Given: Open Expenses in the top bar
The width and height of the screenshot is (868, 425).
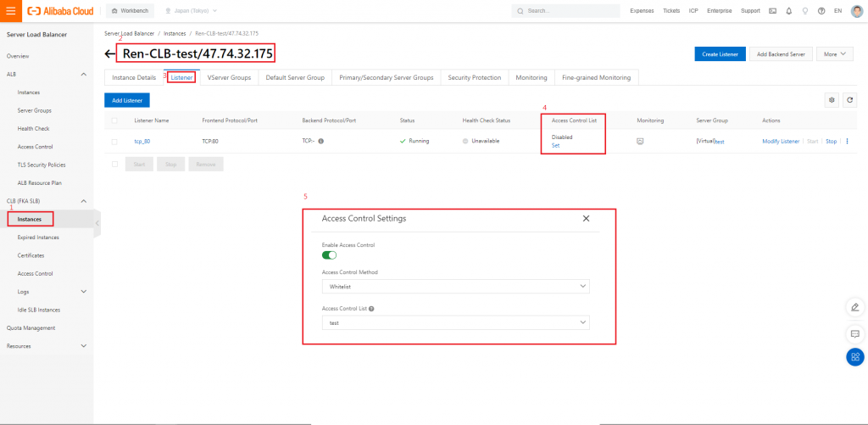Looking at the screenshot, I should 642,10.
